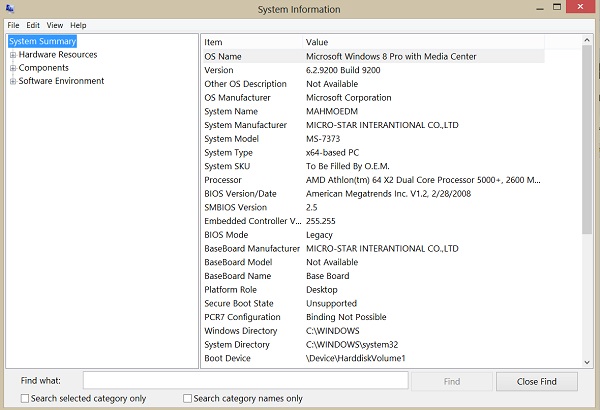600x410 pixels.
Task: Click the Close Find button
Action: [x=536, y=381]
